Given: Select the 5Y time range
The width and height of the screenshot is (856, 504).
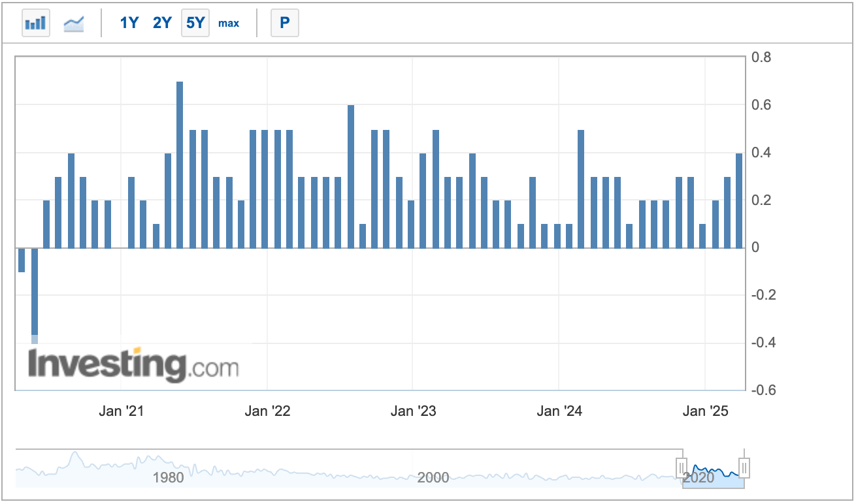Looking at the screenshot, I should (x=195, y=23).
